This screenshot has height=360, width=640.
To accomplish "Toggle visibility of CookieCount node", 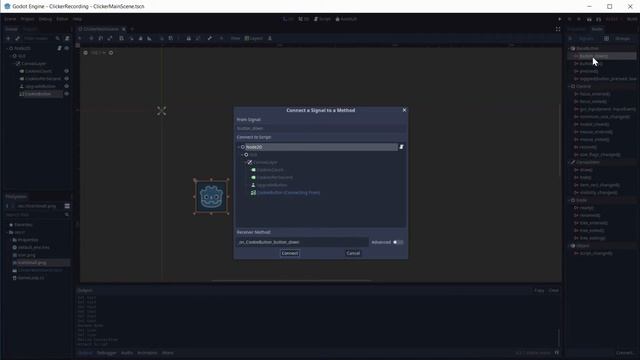I will pyautogui.click(x=67, y=71).
